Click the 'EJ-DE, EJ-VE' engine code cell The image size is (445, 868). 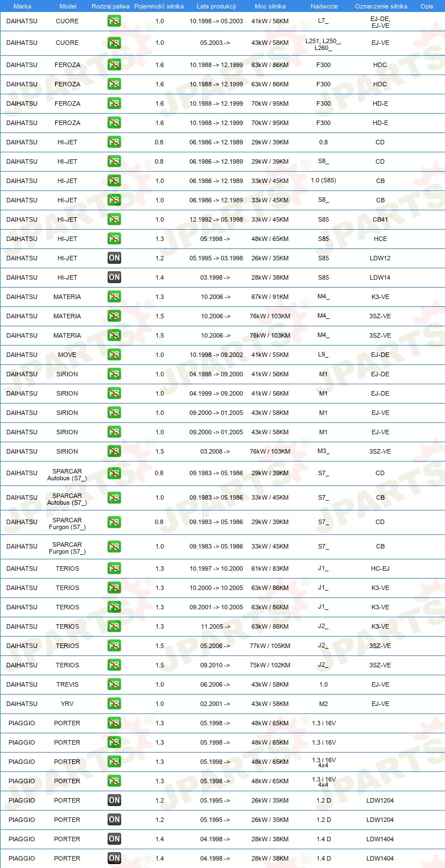coord(380,22)
